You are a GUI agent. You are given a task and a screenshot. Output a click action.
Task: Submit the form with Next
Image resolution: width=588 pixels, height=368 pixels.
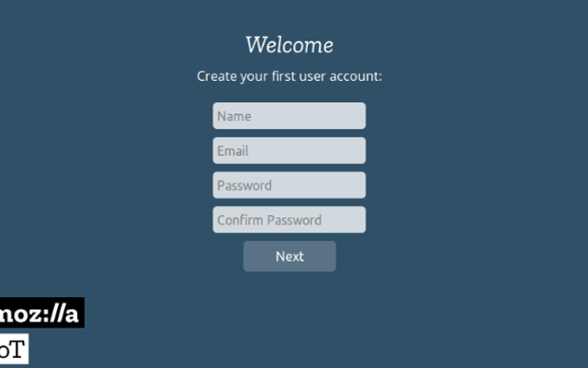click(x=289, y=256)
